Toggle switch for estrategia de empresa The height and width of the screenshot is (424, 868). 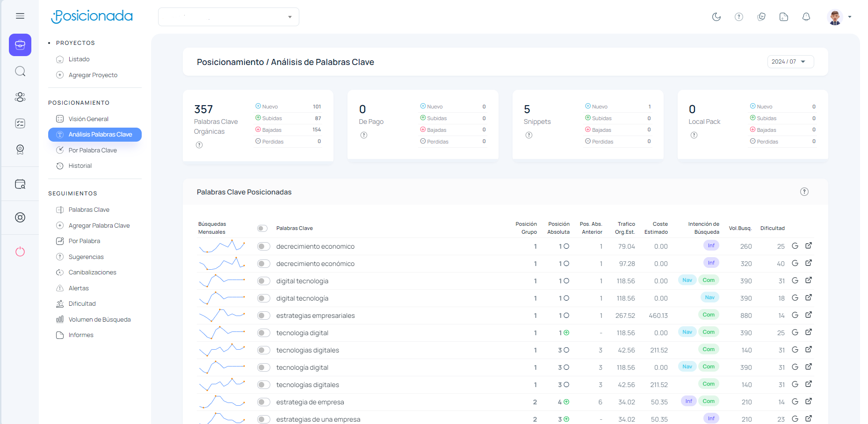pos(264,402)
